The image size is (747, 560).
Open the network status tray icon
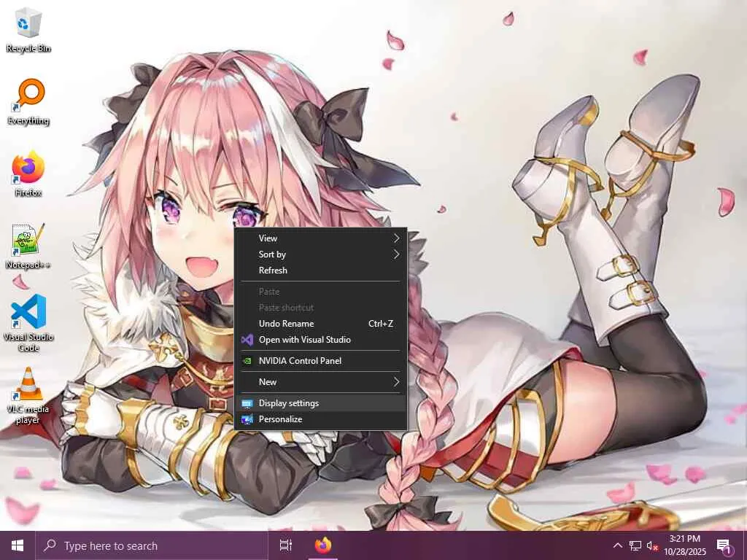(635, 545)
